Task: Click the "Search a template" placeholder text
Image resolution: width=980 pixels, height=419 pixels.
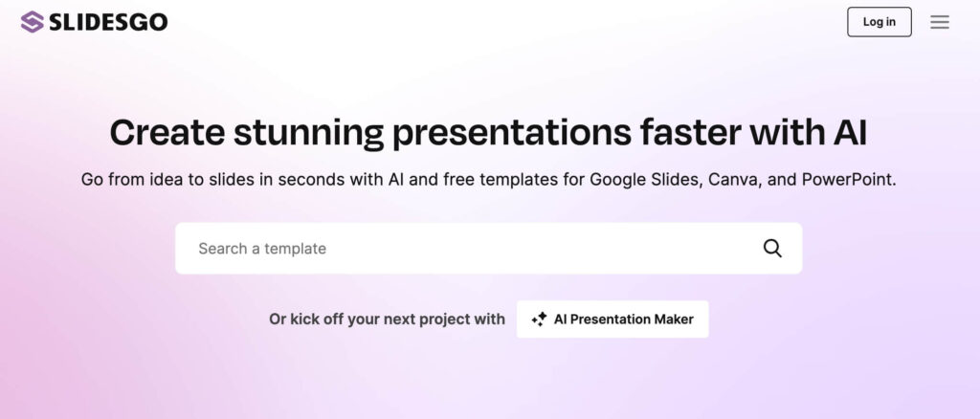Action: pyautogui.click(x=262, y=249)
